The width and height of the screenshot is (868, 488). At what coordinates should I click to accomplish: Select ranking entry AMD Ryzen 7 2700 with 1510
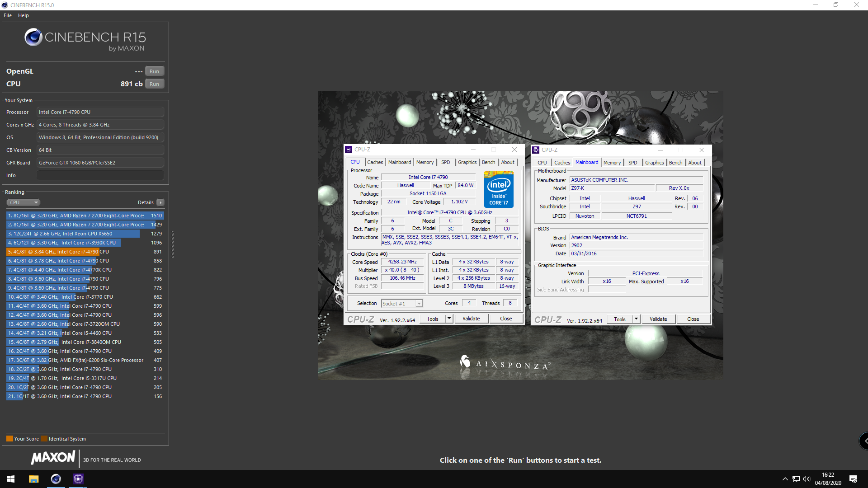click(85, 216)
